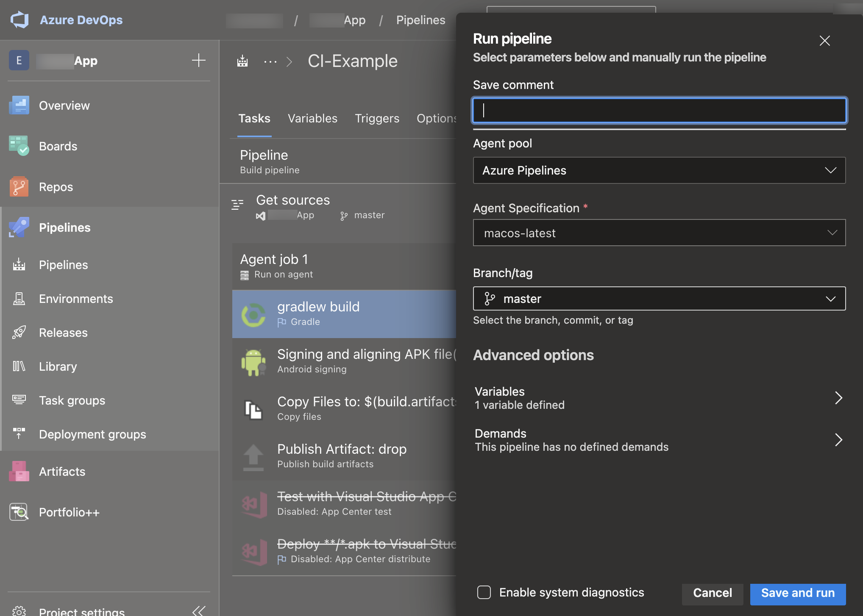This screenshot has height=616, width=863.
Task: Click the Save and run button
Action: [798, 593]
